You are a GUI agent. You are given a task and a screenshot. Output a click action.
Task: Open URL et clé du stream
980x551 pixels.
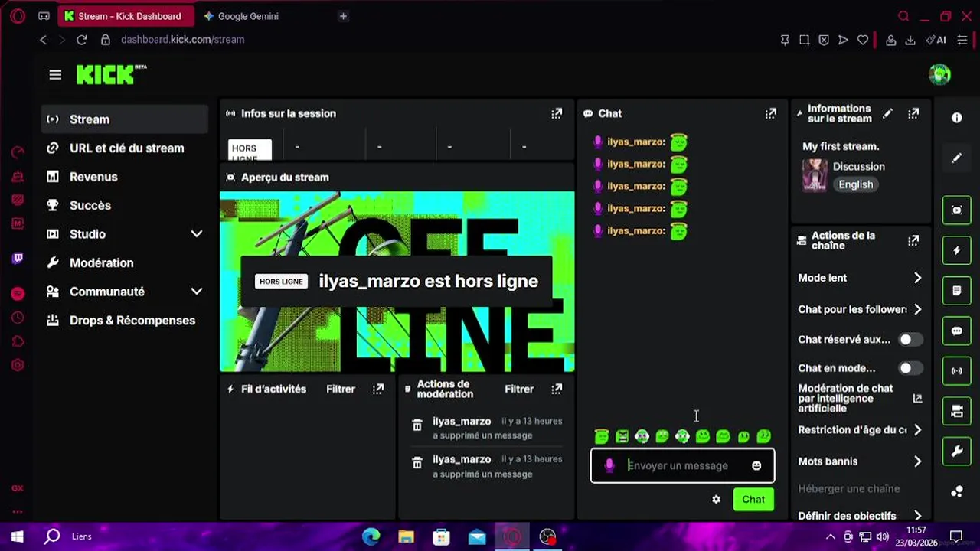(x=125, y=148)
